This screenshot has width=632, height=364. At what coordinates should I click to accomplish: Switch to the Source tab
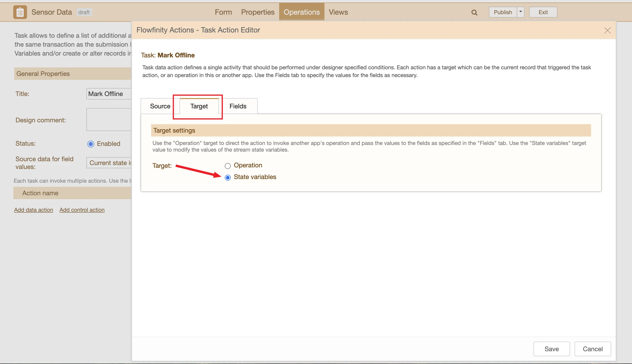coord(160,106)
